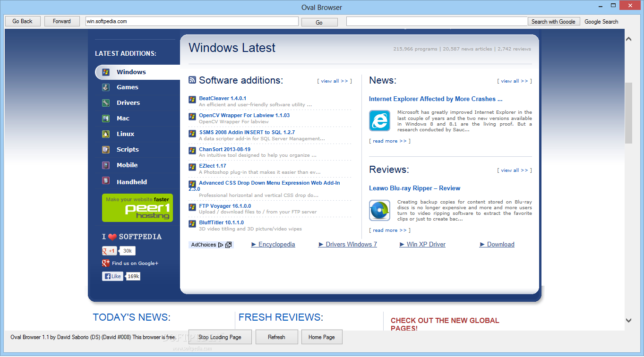Click the Leawo Blu-ray Ripper review icon
Viewport: 644px width, 357px height.
pos(379,210)
